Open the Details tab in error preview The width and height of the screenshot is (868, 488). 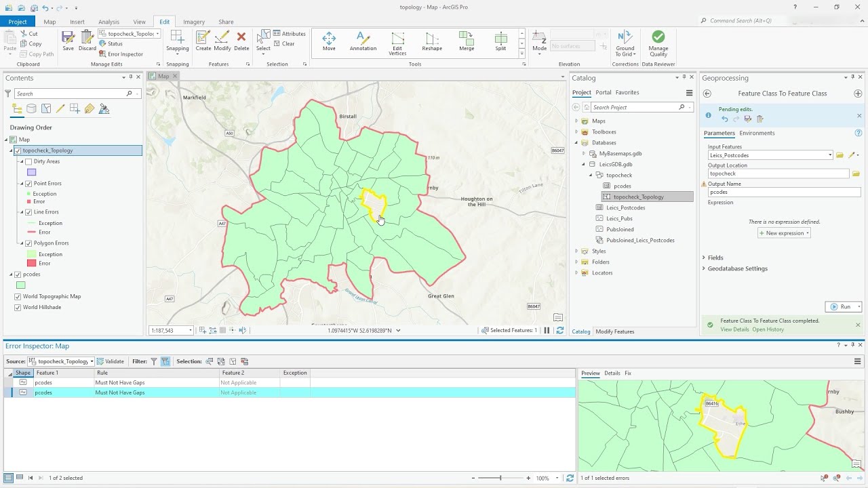coord(612,373)
